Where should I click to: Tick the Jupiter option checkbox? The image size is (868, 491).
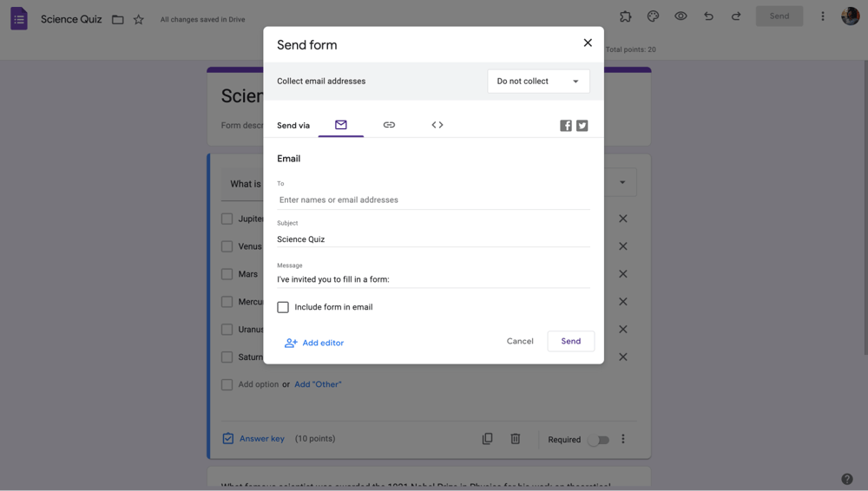pyautogui.click(x=227, y=219)
